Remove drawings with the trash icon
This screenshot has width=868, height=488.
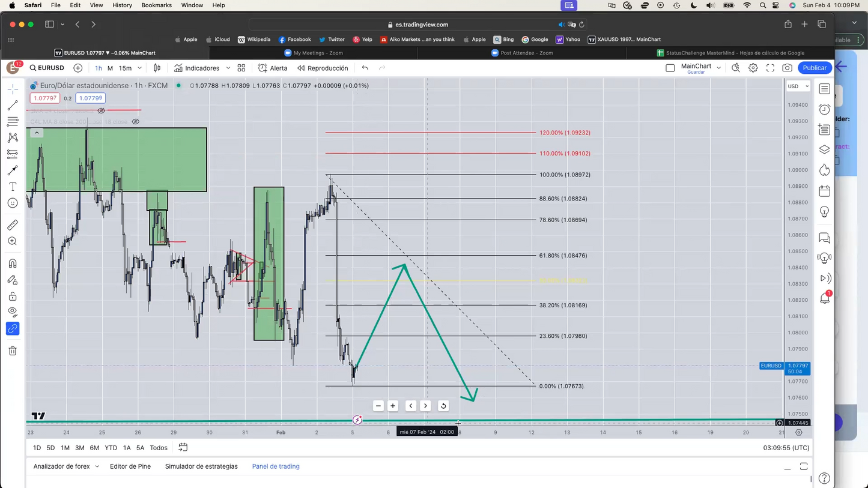[x=13, y=351]
